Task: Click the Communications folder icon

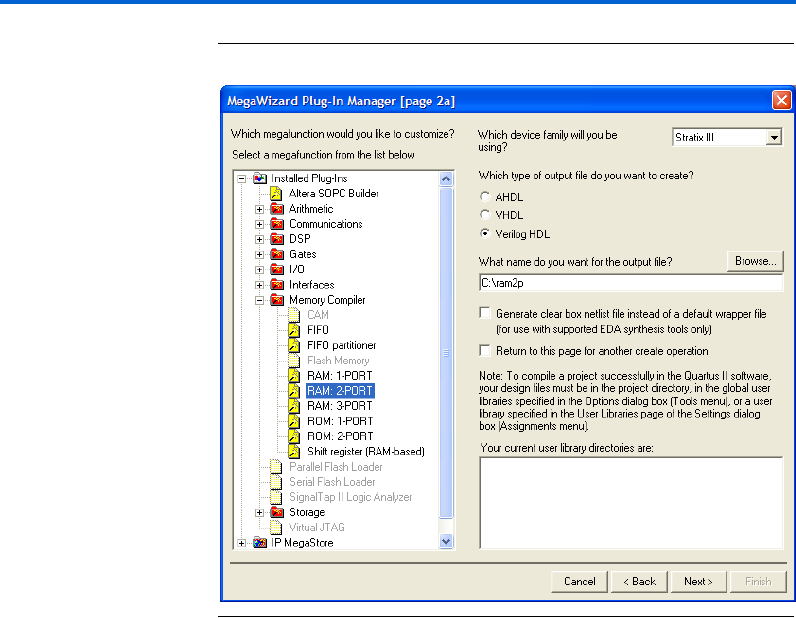Action: (277, 224)
